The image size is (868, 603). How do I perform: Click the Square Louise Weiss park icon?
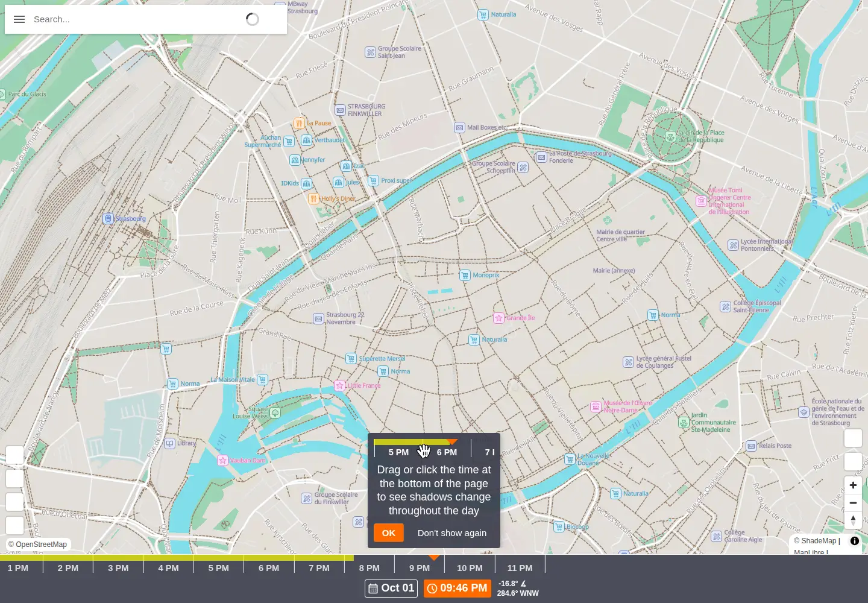pos(275,412)
